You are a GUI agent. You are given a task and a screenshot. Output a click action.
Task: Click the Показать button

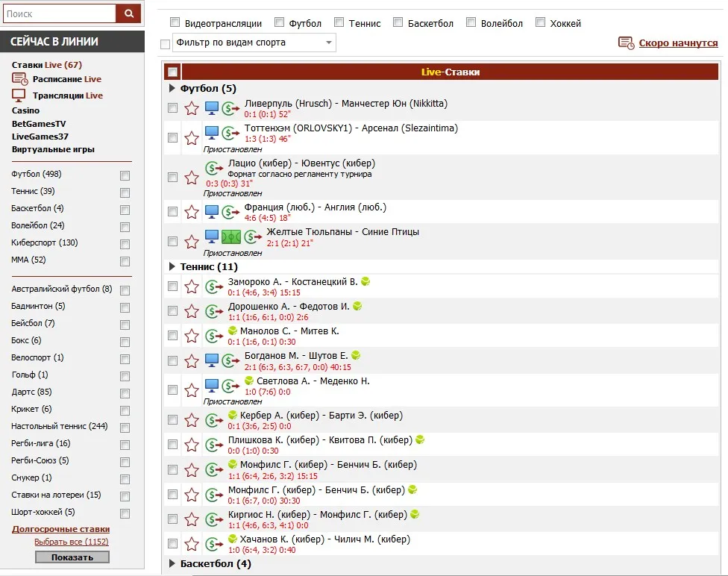[x=72, y=557]
